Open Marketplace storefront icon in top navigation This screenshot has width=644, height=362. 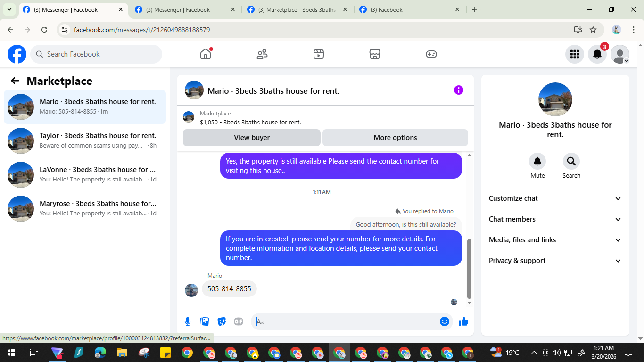[x=375, y=54]
